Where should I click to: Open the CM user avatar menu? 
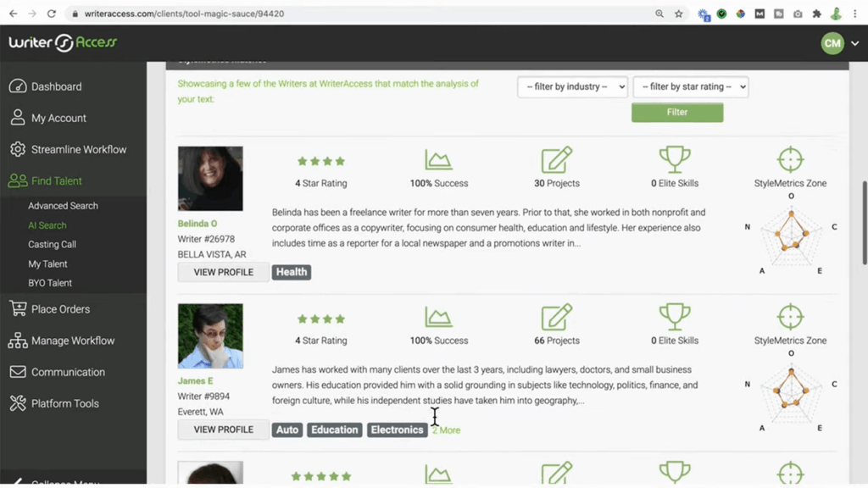coord(832,43)
